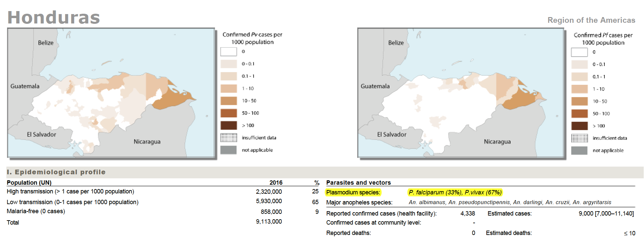Image resolution: width=644 pixels, height=239 pixels.
Task: Click the 'Region of the Americas' heading
Action: click(x=591, y=20)
